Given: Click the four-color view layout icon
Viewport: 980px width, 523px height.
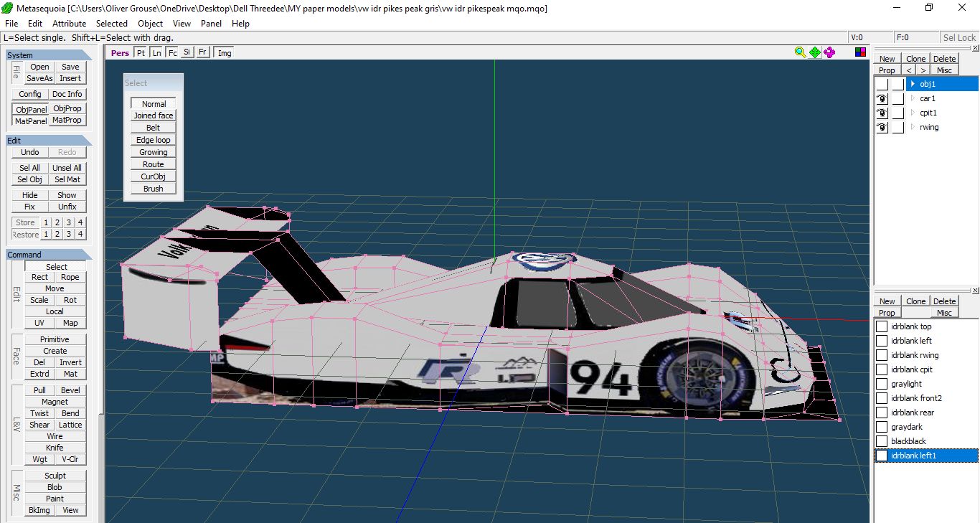Looking at the screenshot, I should click(x=861, y=52).
